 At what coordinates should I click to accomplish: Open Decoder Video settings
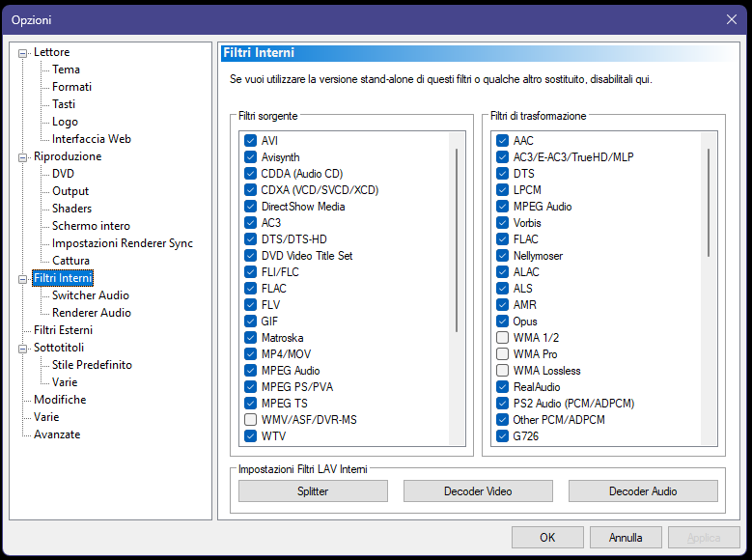[478, 491]
